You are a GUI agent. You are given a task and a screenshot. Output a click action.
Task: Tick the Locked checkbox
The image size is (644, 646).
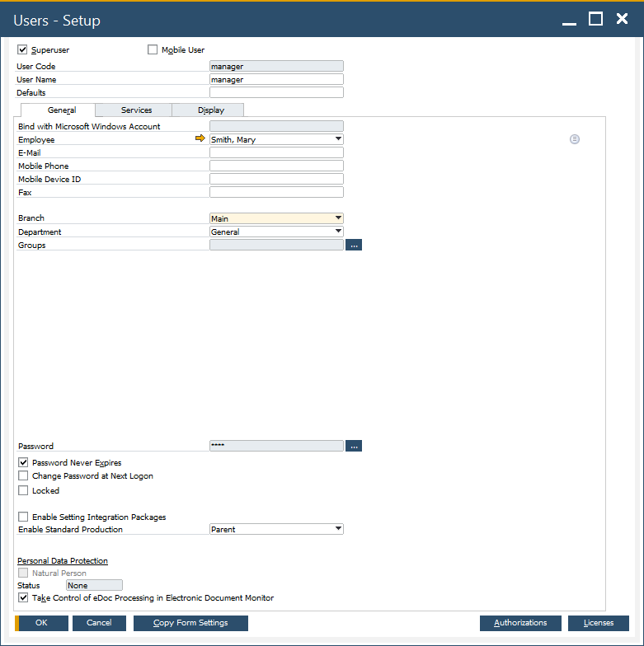[23, 491]
